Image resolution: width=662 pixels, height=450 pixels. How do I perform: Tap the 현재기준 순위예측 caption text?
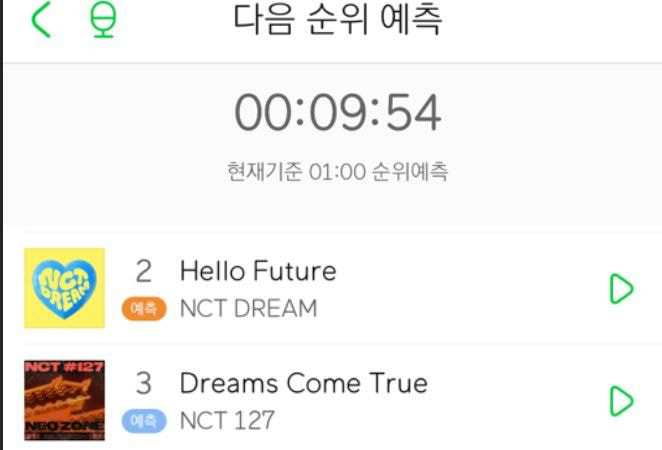click(337, 171)
